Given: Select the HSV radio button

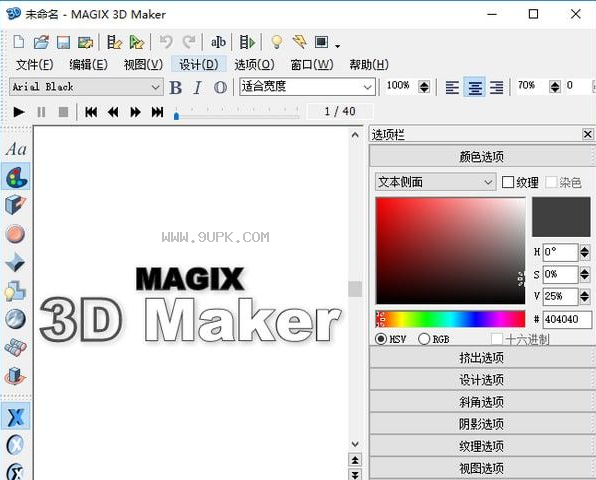Looking at the screenshot, I should pos(381,339).
